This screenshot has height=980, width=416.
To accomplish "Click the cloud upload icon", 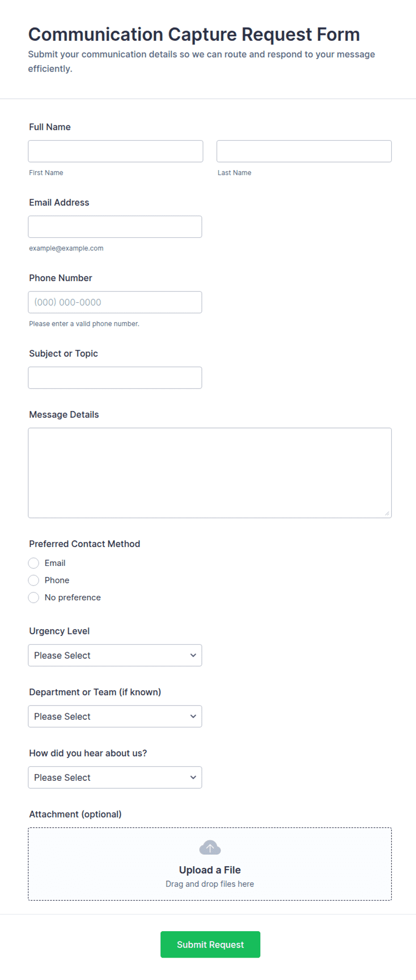I will click(x=210, y=847).
